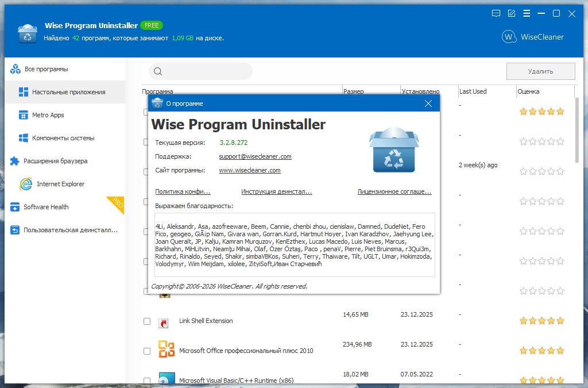Viewport: 588px width, 388px height.
Task: Click the Удалить button
Action: pos(540,71)
